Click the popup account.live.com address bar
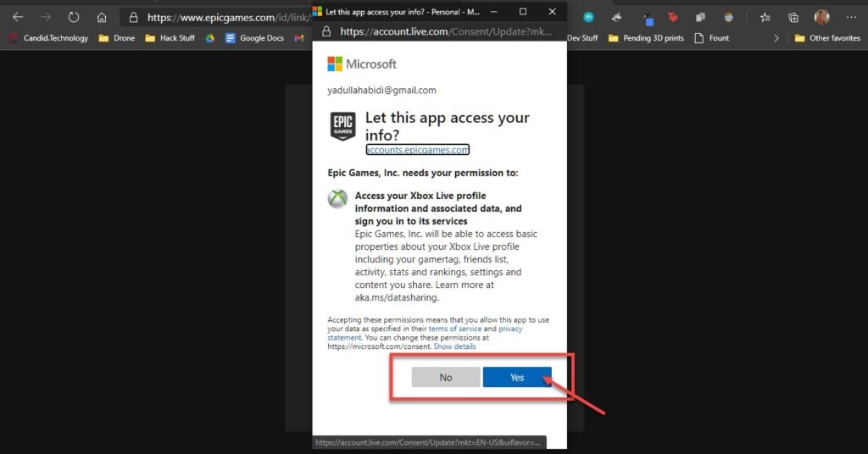Screen dimensions: 868x454 point(446,31)
